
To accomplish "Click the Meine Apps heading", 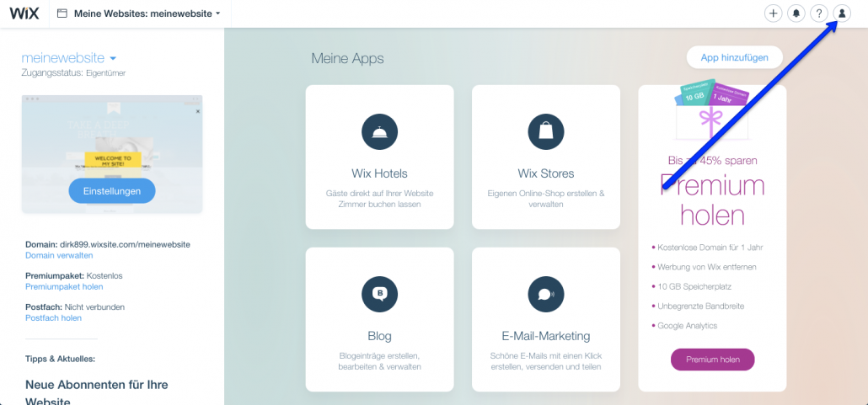I will tap(347, 58).
